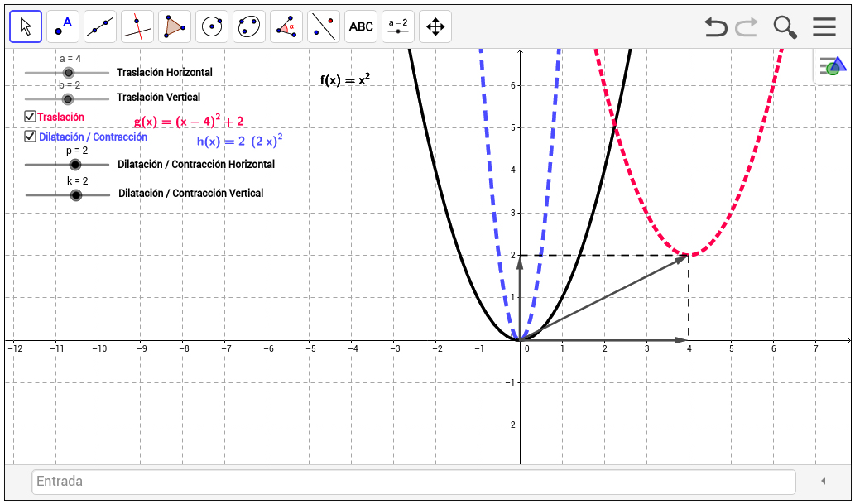This screenshot has height=504, width=855.
Task: Focus the Entrada input field
Action: pyautogui.click(x=413, y=481)
